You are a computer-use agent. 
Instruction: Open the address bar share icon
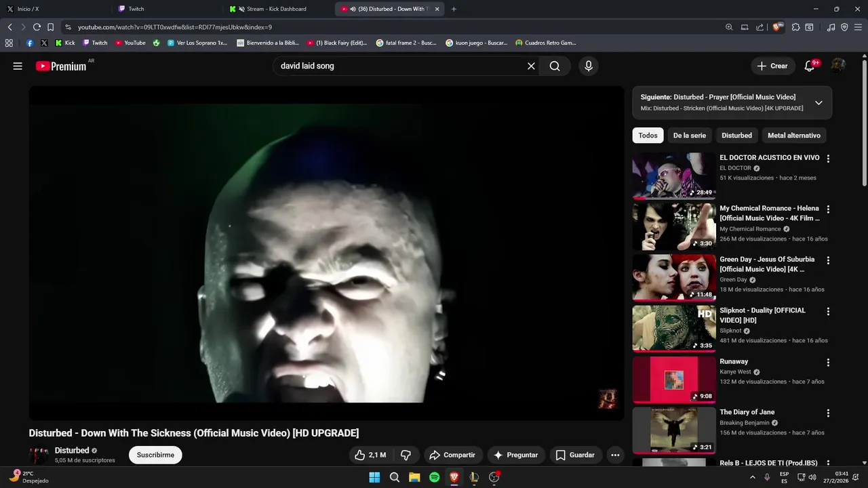[x=759, y=27]
